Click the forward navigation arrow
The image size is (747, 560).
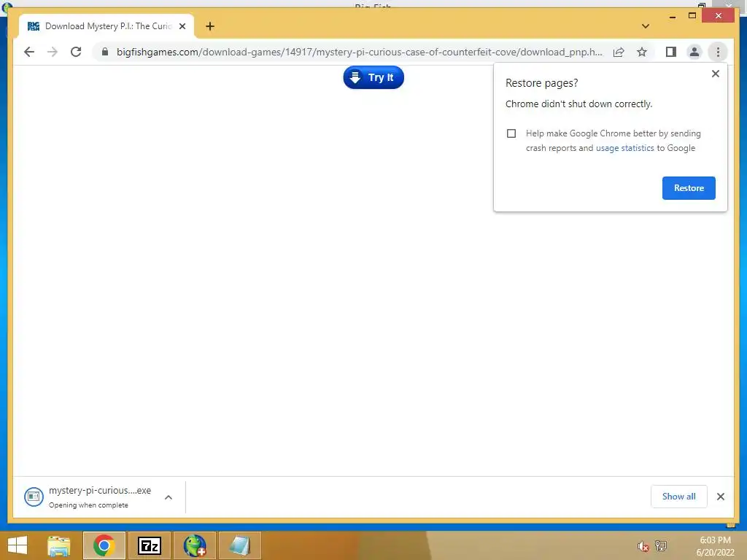pos(53,52)
